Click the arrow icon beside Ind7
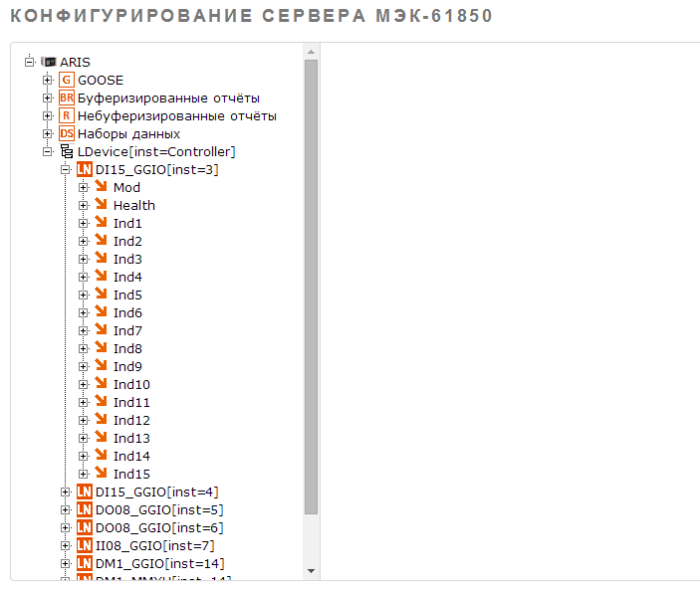The image size is (700, 592). [x=102, y=329]
